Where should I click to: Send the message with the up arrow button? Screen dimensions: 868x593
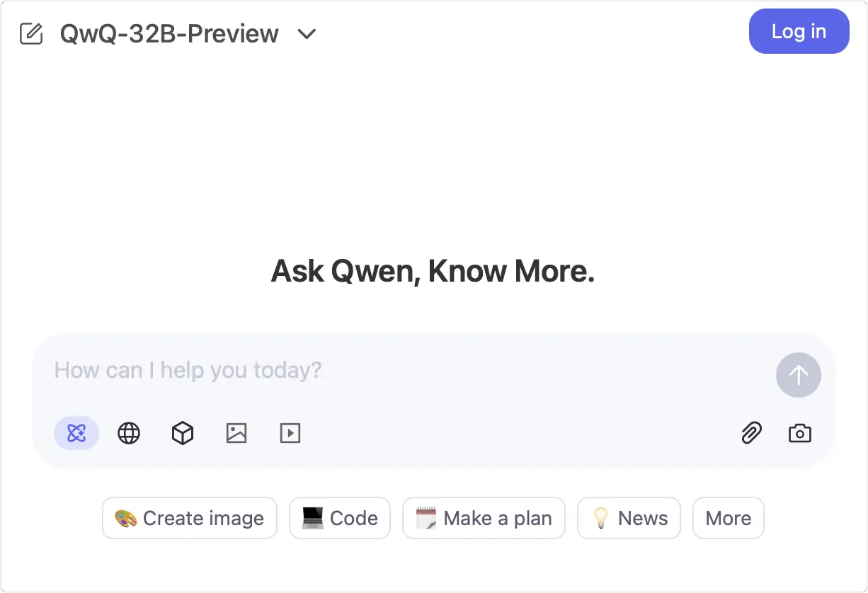[799, 375]
